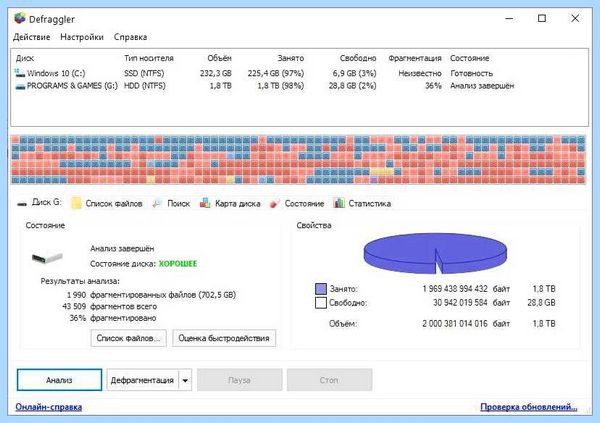Click the 2 000 381 014 016 bytes value
Image resolution: width=600 pixels, height=423 pixels.
coord(455,323)
